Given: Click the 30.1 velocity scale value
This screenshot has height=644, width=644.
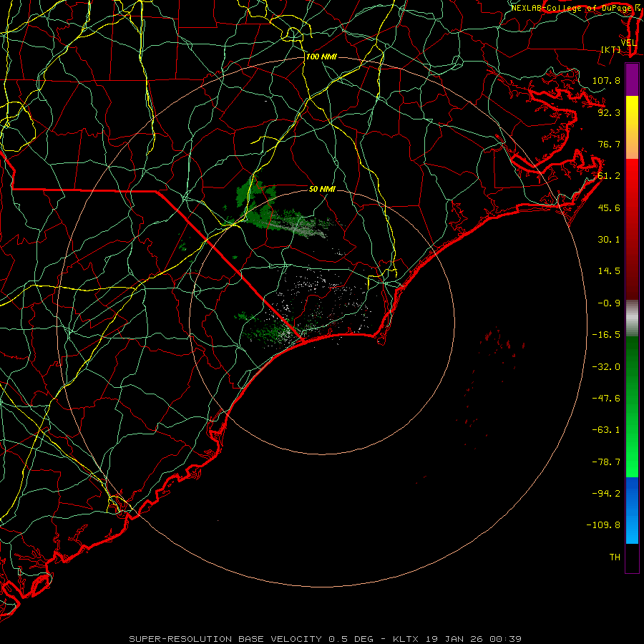Looking at the screenshot, I should (609, 240).
